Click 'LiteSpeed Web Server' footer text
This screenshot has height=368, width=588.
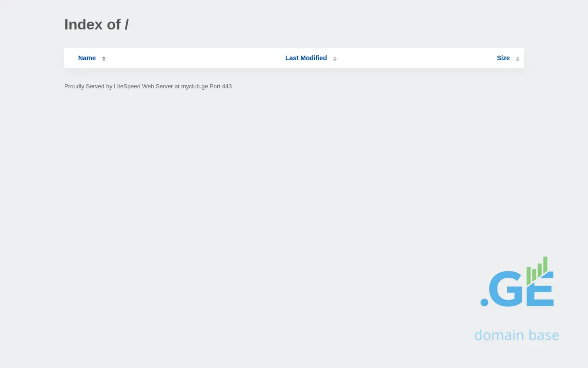click(x=143, y=86)
